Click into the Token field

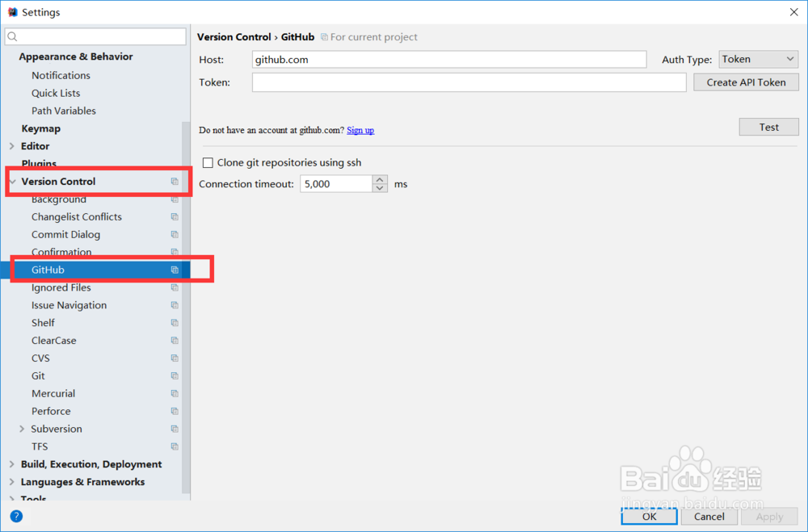pos(469,82)
